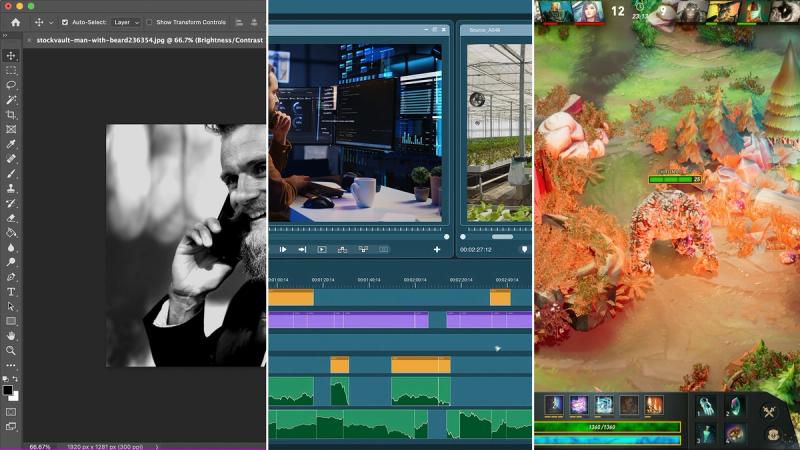Viewport: 800px width, 450px height.
Task: Close the stockvault-man-with-beard document tab
Action: pos(29,40)
